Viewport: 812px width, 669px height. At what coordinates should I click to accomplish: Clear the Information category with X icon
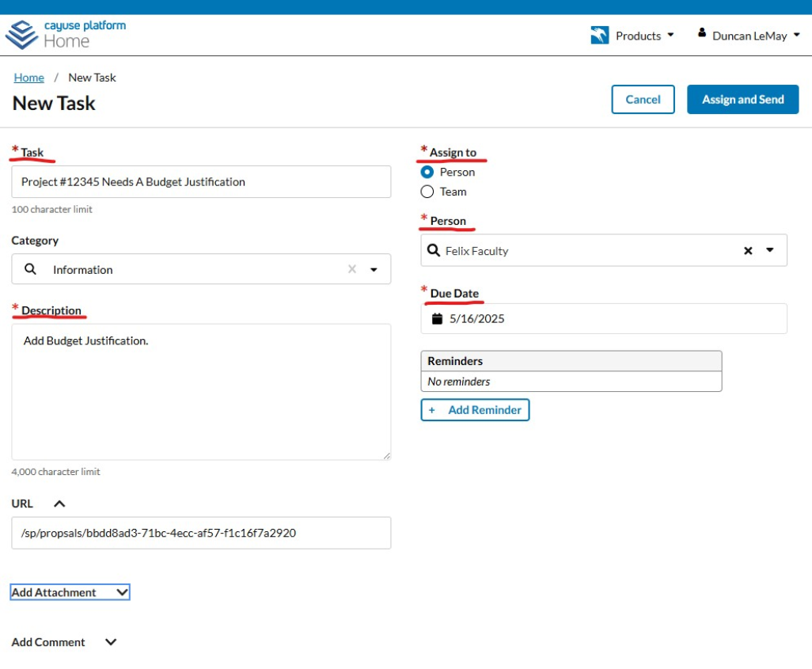[352, 269]
